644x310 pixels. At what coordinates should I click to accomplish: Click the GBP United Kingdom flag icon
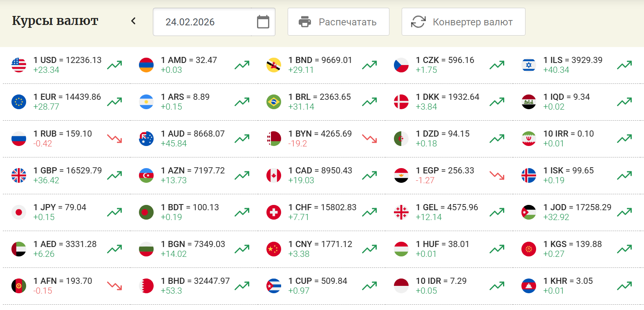[x=19, y=175]
